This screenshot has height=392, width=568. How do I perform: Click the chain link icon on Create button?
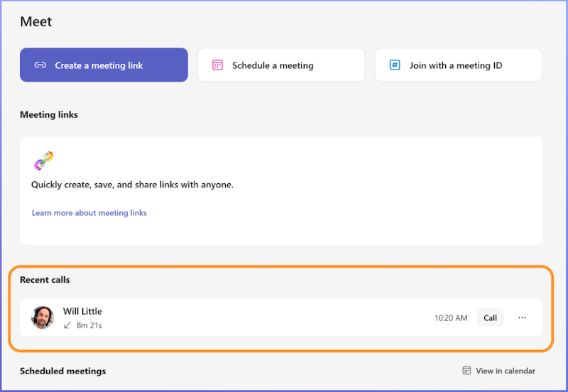pyautogui.click(x=40, y=65)
